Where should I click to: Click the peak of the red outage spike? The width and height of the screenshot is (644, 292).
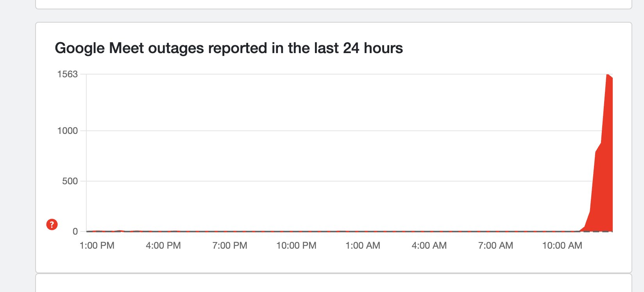click(607, 75)
